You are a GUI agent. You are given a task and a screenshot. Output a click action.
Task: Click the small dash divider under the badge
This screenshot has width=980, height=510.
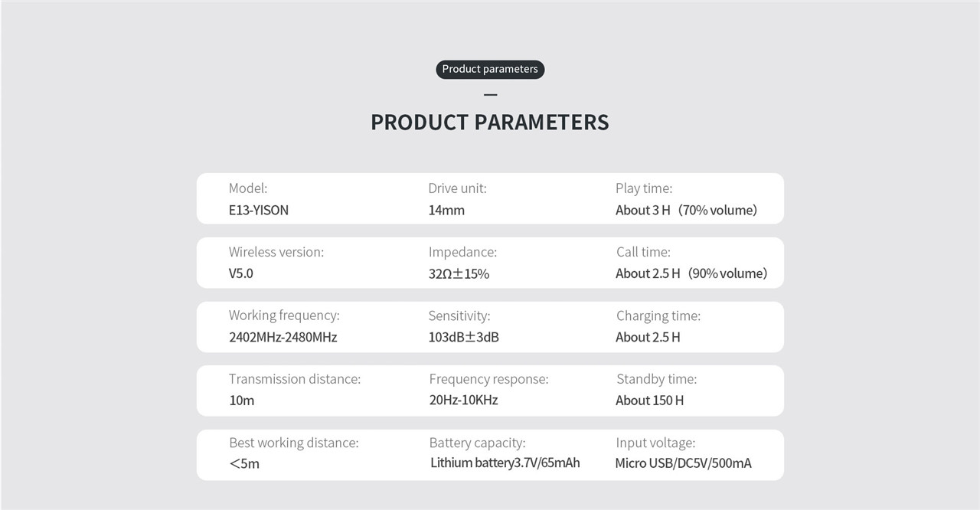pos(491,95)
